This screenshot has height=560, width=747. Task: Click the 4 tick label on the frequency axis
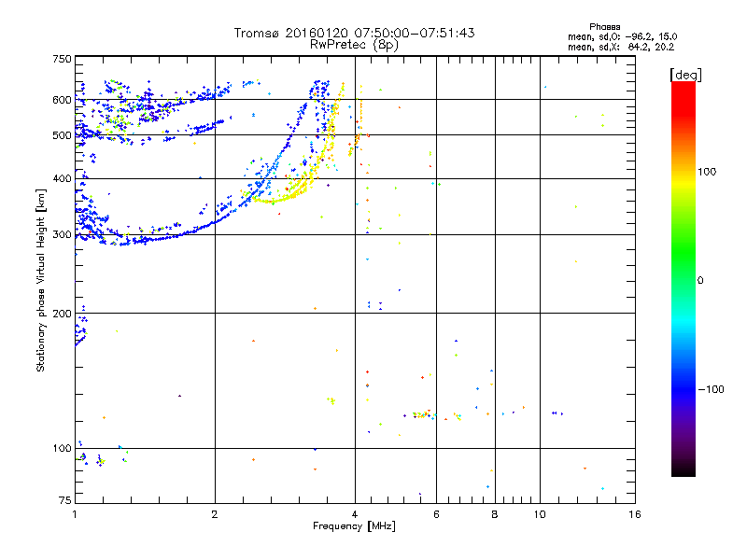[355, 514]
